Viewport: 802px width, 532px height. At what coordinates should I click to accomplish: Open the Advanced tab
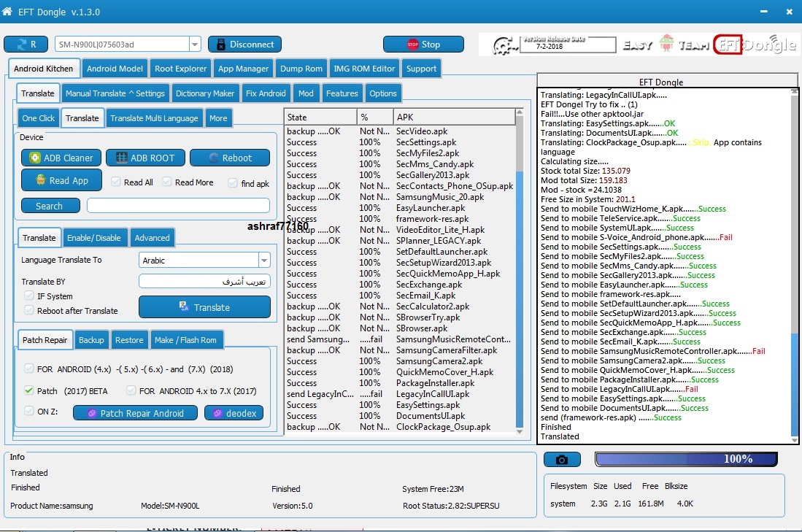pyautogui.click(x=152, y=238)
